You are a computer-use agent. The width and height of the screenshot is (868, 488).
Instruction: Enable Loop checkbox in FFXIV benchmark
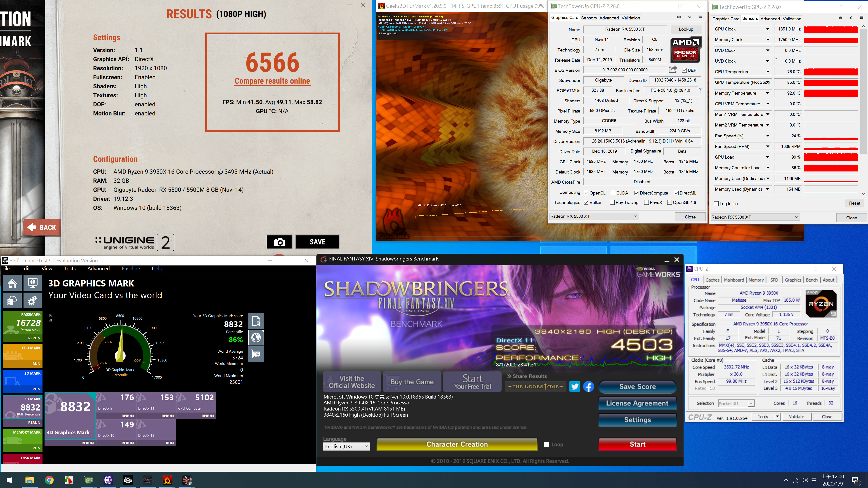(546, 445)
